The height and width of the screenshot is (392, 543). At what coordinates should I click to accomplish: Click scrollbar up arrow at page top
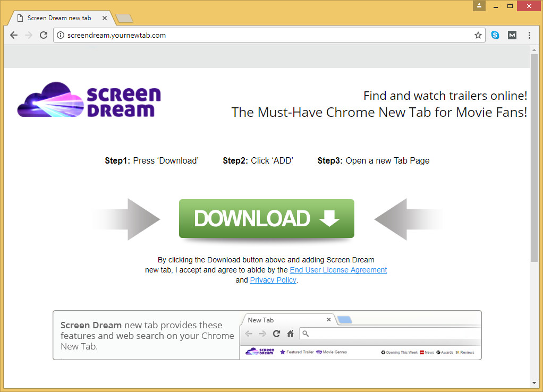[534, 50]
